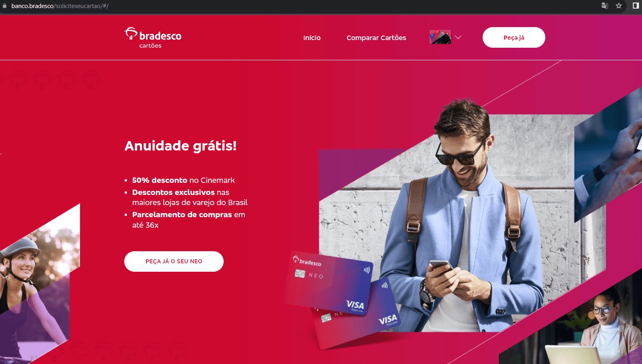642x364 pixels.
Task: Click the Visa logo on the blue card
Action: coord(355,305)
